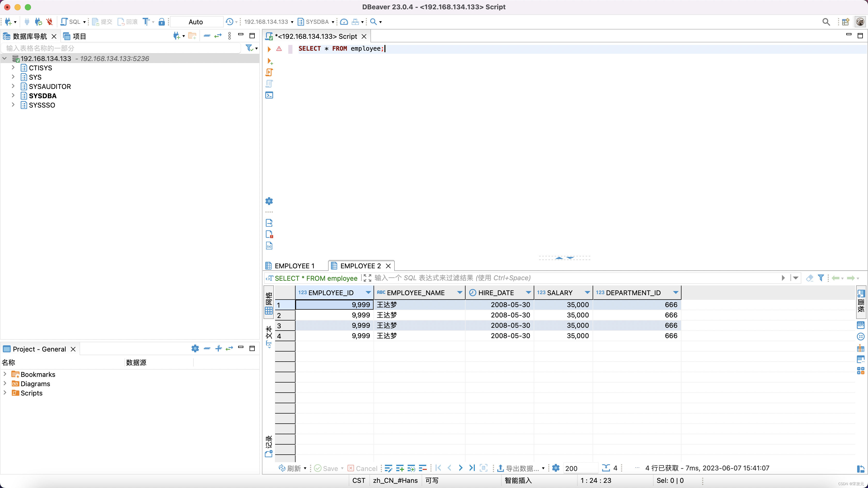Image resolution: width=868 pixels, height=488 pixels.
Task: Click the execute script icon in editor sidebar
Action: pyautogui.click(x=269, y=72)
